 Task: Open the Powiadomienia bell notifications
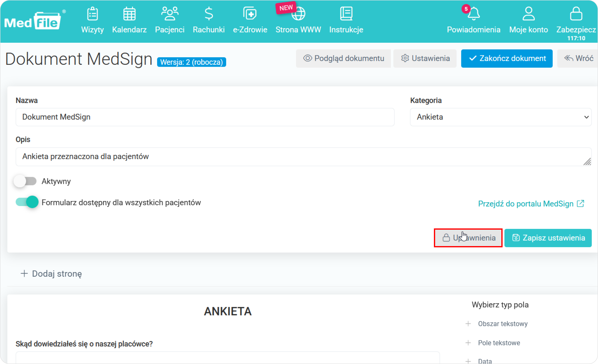click(x=474, y=14)
